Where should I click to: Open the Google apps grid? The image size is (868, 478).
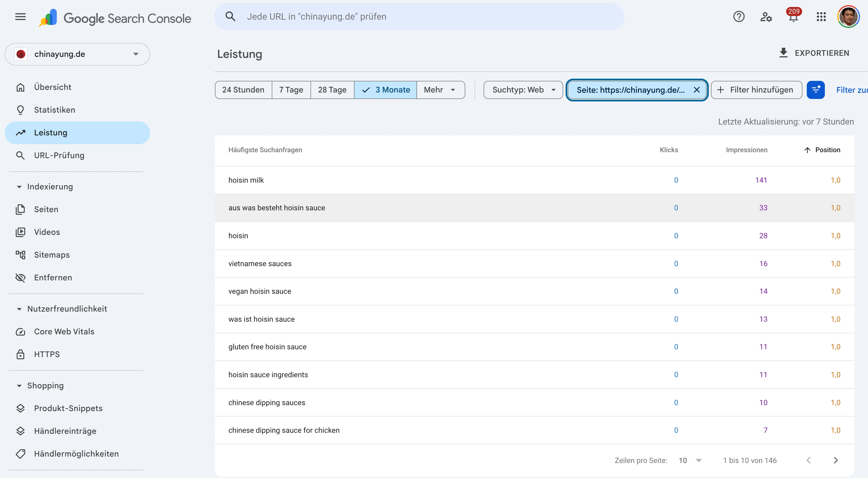(821, 17)
